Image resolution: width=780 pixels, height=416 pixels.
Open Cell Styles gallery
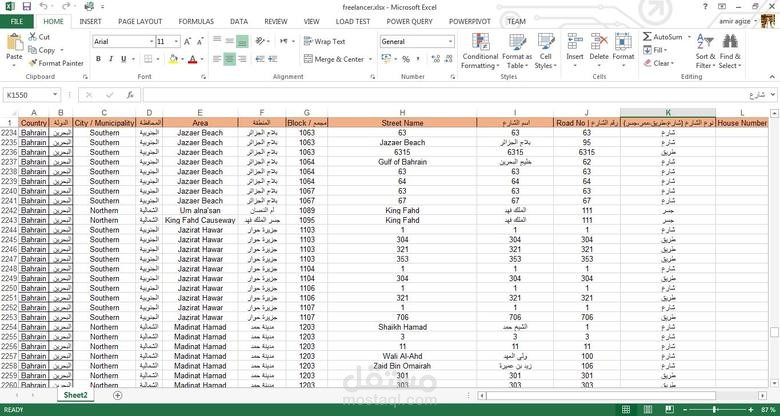(x=546, y=52)
